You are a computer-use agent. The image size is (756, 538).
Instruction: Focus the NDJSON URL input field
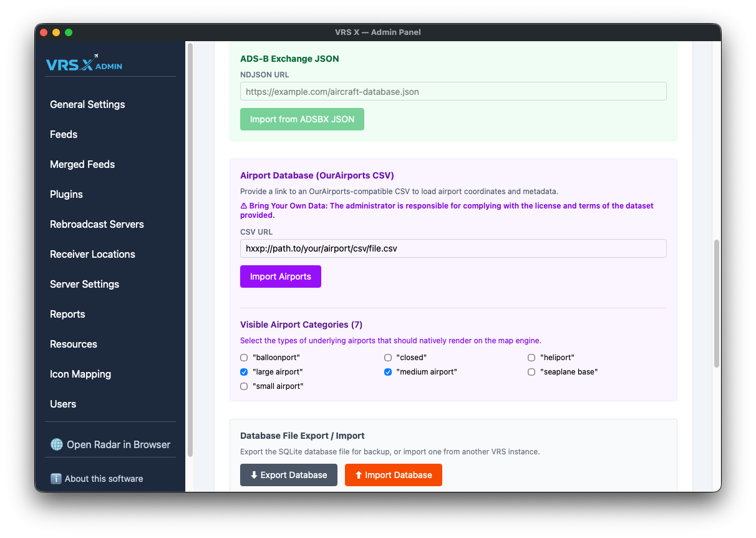[453, 92]
